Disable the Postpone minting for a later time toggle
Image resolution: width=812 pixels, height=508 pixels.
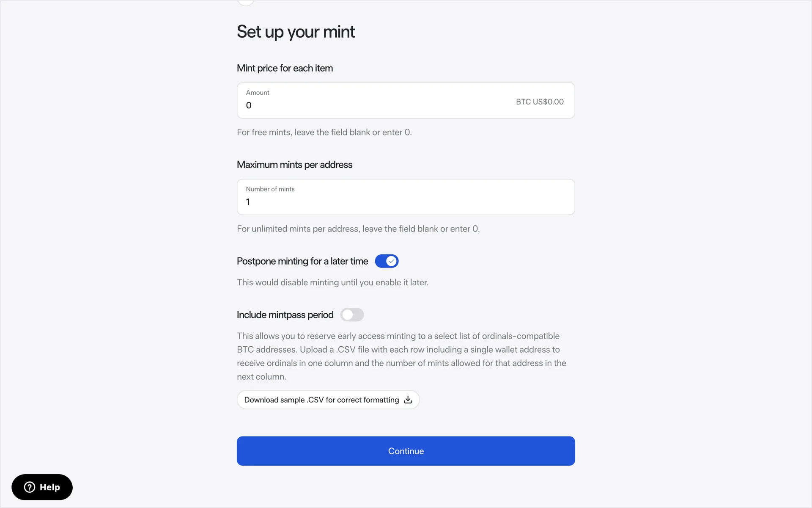click(x=387, y=261)
